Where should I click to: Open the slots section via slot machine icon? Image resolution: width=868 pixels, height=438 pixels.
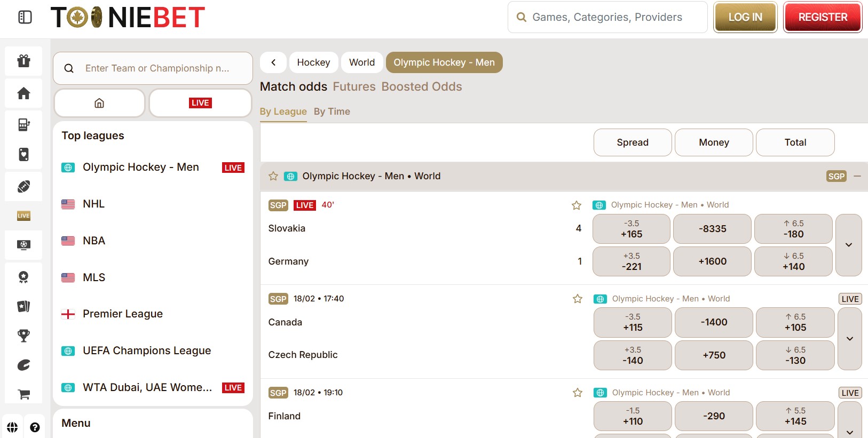(23, 124)
